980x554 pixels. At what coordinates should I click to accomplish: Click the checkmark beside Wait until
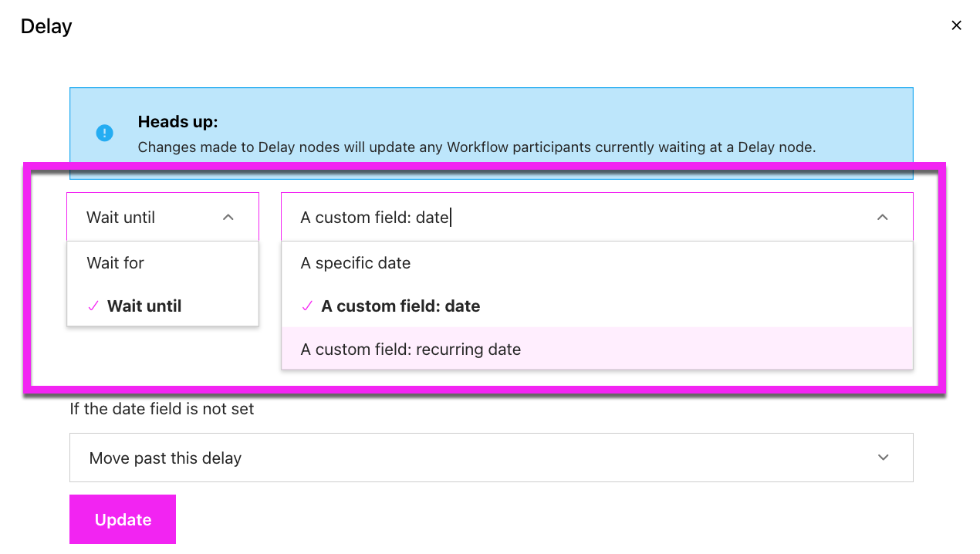tap(93, 306)
